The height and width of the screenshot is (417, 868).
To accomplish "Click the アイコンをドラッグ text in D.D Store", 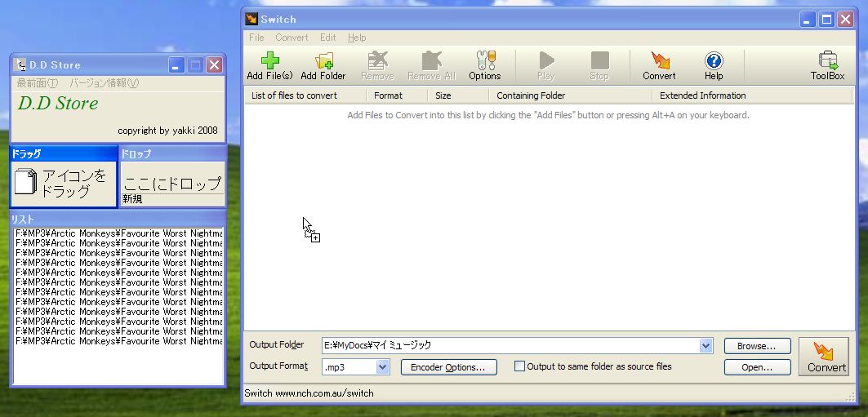I will click(75, 184).
